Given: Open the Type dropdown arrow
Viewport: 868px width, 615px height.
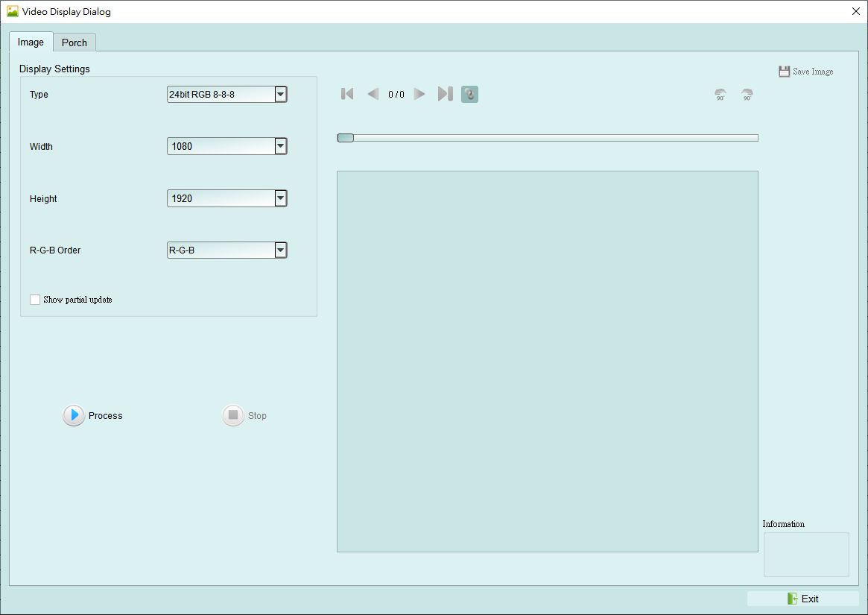Looking at the screenshot, I should [x=281, y=94].
